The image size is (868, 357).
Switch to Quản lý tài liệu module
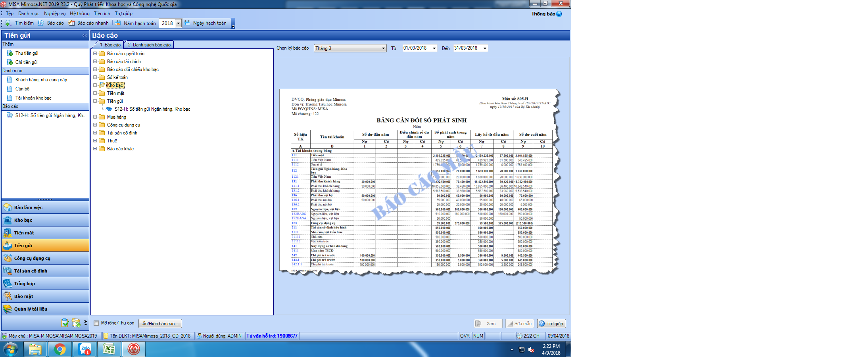coord(45,309)
